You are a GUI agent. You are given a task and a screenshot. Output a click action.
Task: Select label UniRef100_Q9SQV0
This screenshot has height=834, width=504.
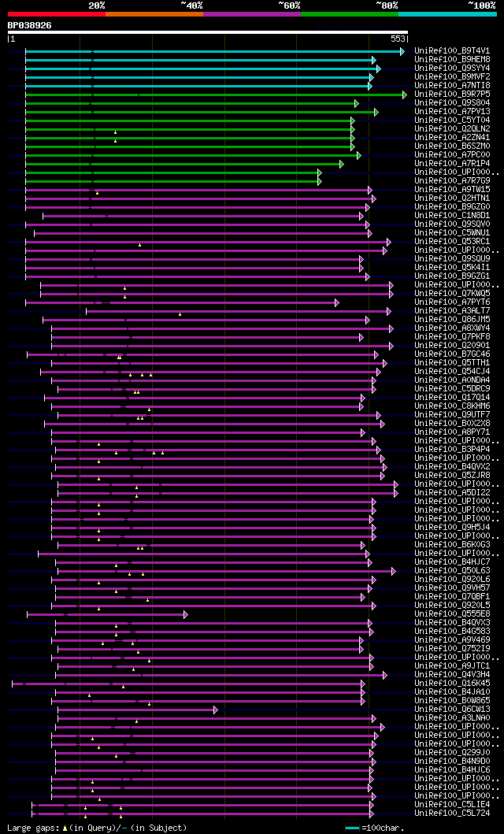click(453, 224)
